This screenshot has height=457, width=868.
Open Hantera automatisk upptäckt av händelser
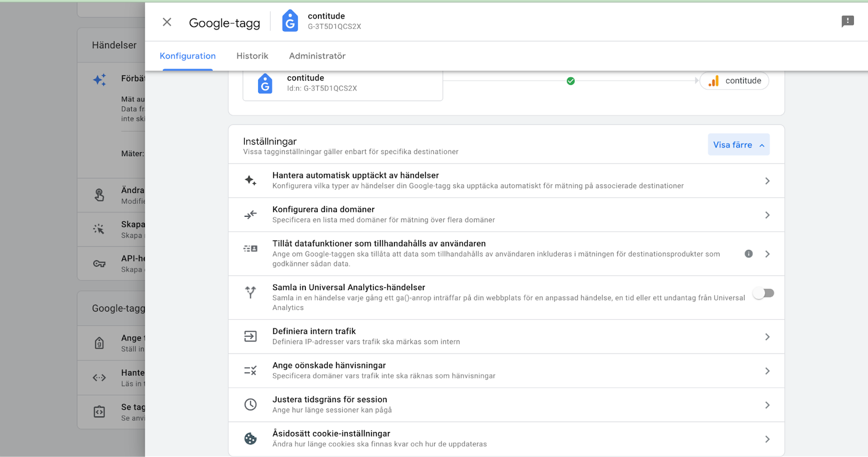point(507,181)
